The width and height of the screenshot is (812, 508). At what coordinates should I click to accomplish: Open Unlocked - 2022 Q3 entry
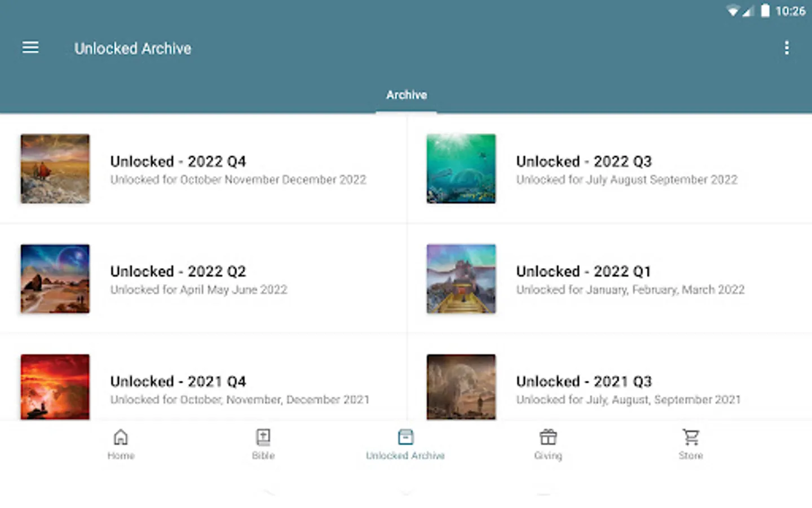pyautogui.click(x=584, y=162)
